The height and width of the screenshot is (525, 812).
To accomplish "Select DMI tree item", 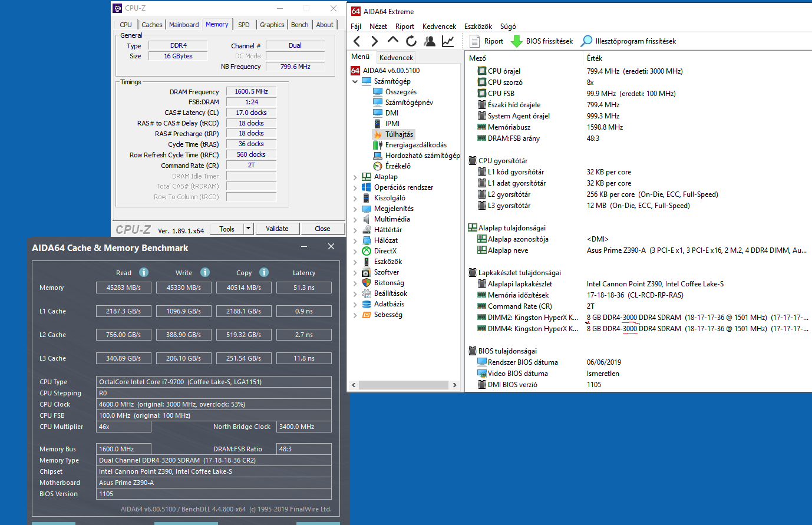I will (x=392, y=113).
